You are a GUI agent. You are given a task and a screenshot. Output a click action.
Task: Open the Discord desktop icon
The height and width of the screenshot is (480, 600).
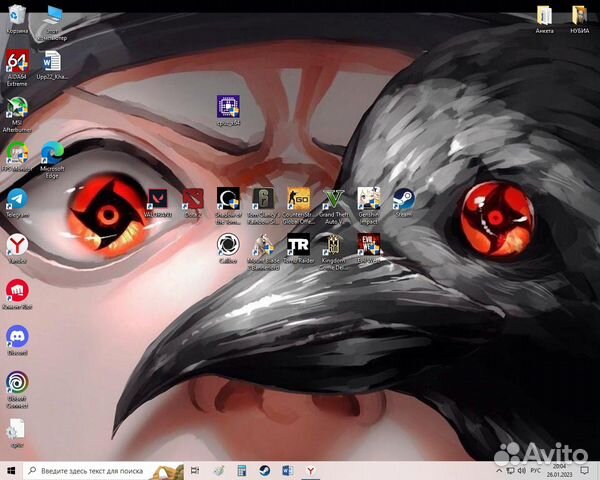tap(17, 335)
